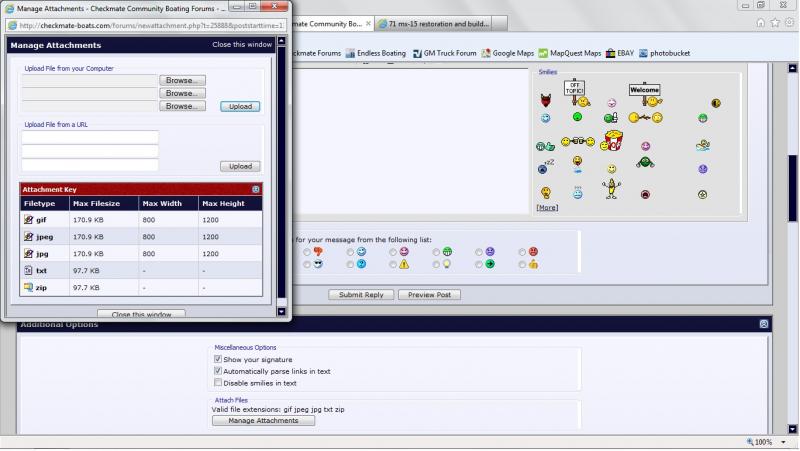Click the Submit Reply button
This screenshot has width=800, height=451.
click(x=360, y=295)
